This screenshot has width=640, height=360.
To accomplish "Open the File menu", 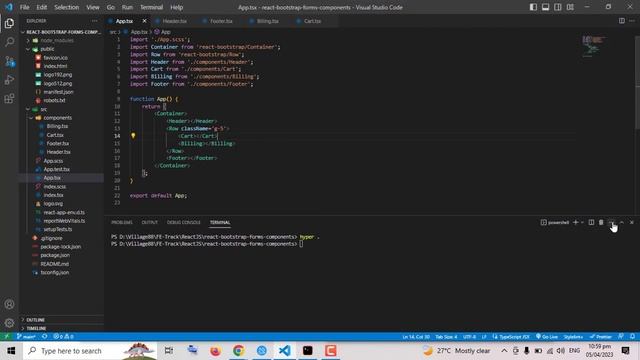I will pos(24,7).
